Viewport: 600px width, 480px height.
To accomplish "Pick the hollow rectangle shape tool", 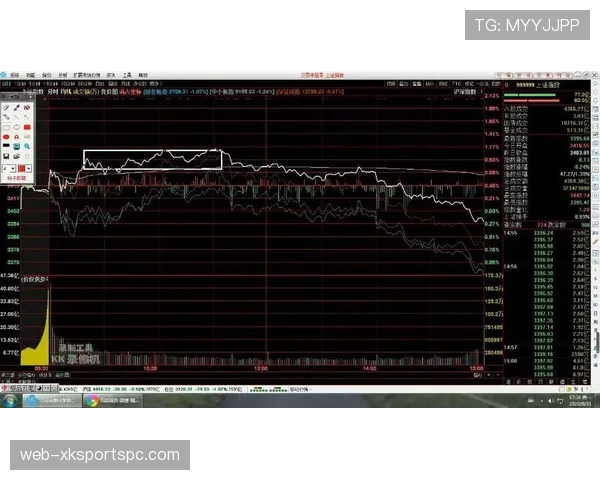I will click(6, 127).
